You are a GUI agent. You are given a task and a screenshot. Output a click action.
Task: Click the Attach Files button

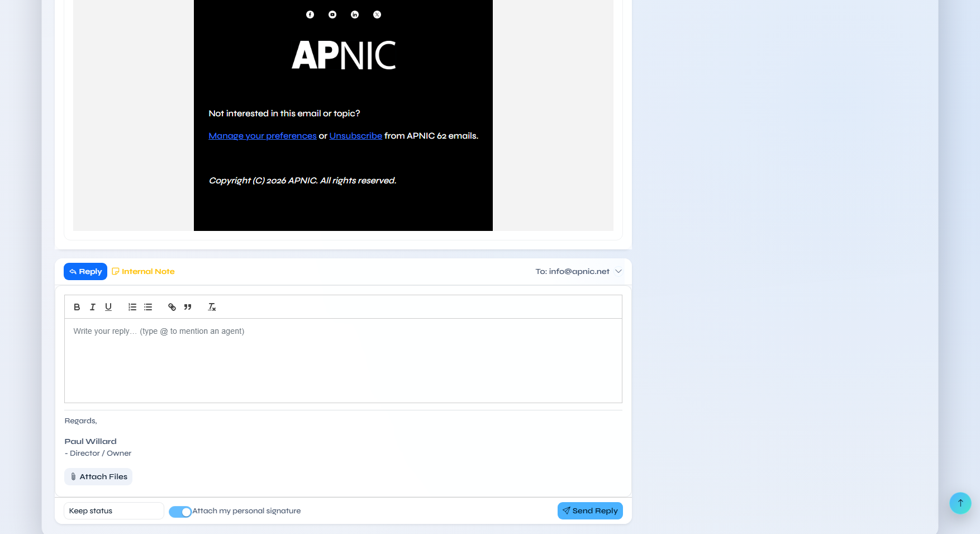tap(98, 477)
